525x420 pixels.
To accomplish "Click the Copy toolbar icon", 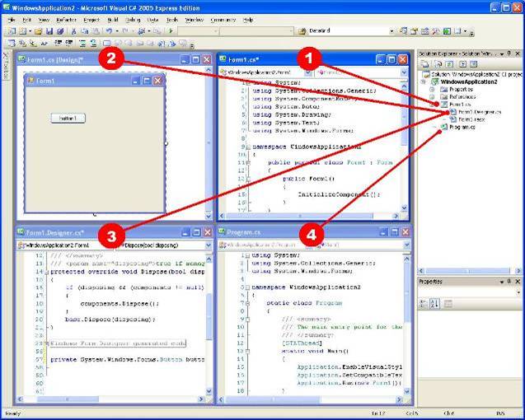I will (x=85, y=31).
